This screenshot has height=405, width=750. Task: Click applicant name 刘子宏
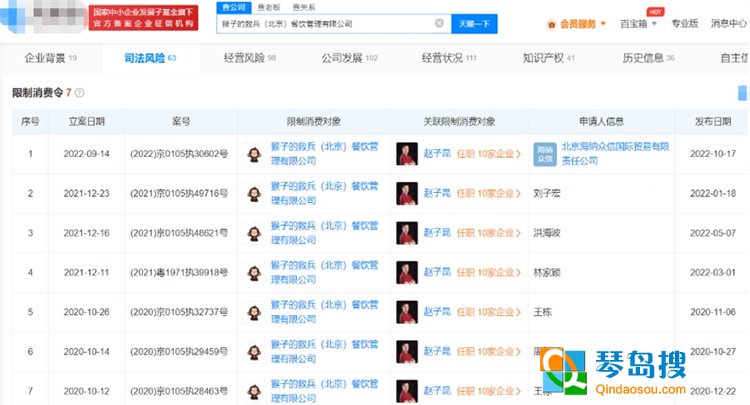click(547, 194)
